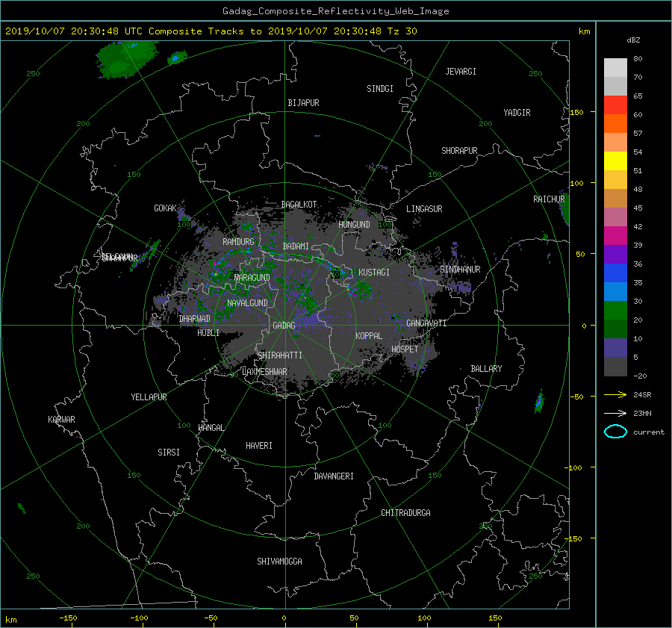Image resolution: width=672 pixels, height=628 pixels.
Task: Select the 39 dBZ magenta color swatch
Action: (615, 235)
